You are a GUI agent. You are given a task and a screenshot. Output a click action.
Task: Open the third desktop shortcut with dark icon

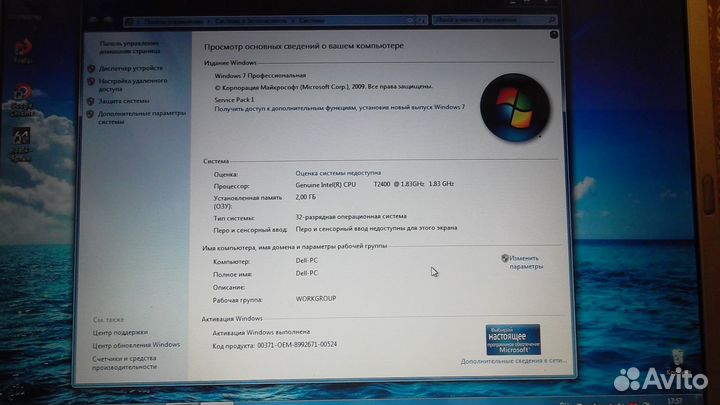point(21,144)
